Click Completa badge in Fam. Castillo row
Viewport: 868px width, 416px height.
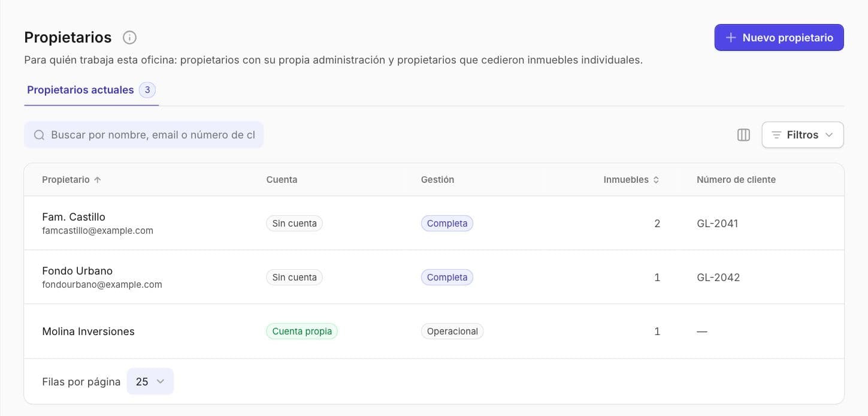(447, 224)
